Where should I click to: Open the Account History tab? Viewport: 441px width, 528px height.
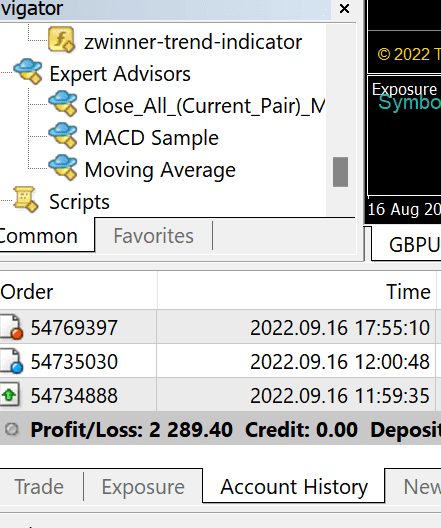(x=294, y=486)
